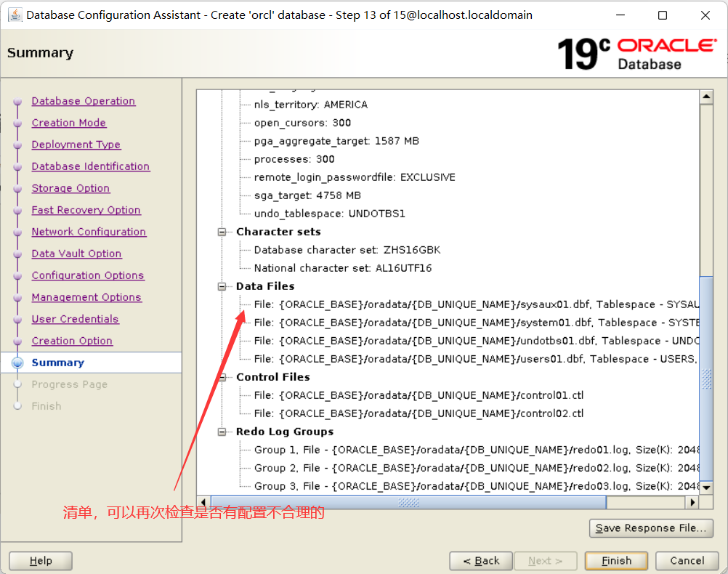The image size is (728, 574).
Task: Select the sysaux01.dbf data file row
Action: coord(477,304)
